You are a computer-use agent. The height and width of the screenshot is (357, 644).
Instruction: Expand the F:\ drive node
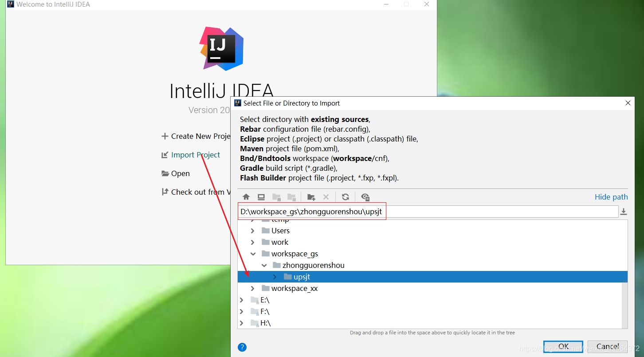point(242,311)
